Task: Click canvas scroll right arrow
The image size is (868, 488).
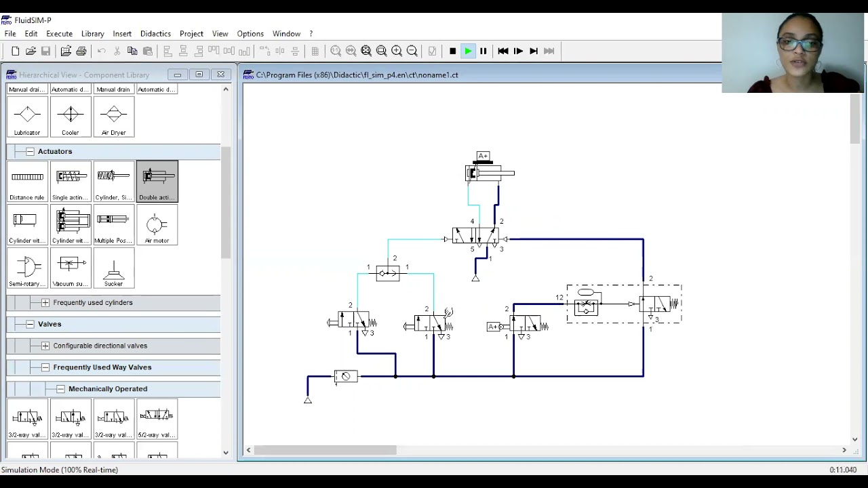Action: 844,450
